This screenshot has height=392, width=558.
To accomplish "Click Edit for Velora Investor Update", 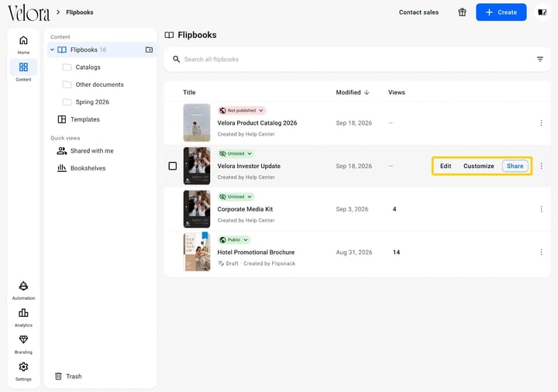I will tap(446, 166).
